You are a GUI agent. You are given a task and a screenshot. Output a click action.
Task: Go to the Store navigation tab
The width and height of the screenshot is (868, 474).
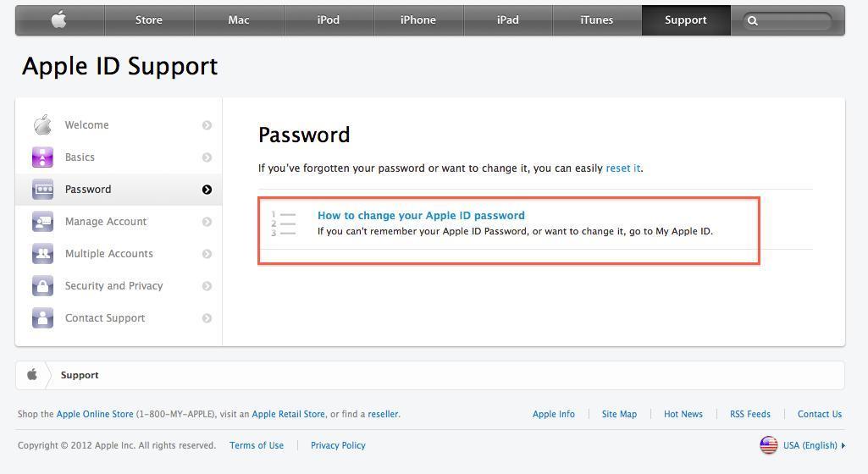point(149,20)
